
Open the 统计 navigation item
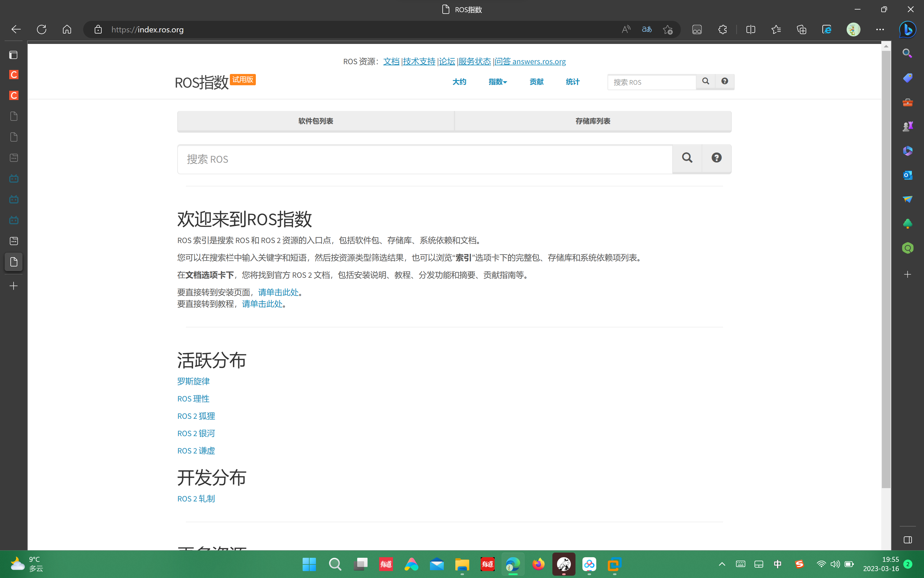(x=573, y=82)
